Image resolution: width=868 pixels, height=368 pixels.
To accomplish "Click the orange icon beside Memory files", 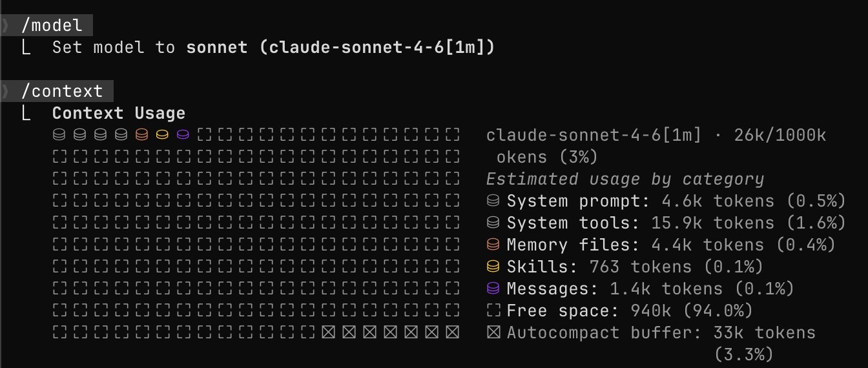I will click(493, 245).
